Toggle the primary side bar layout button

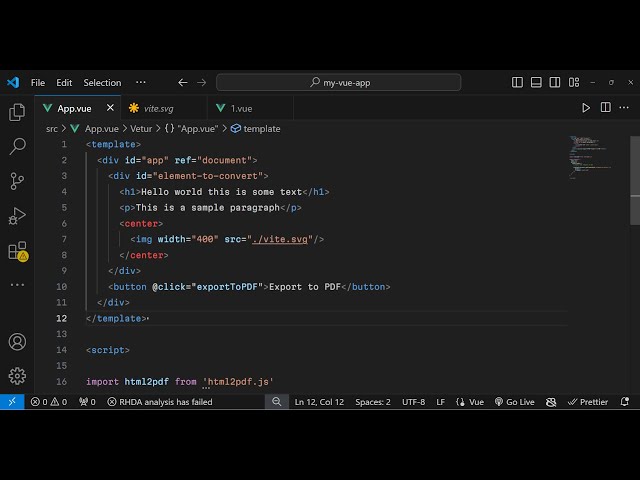(517, 82)
